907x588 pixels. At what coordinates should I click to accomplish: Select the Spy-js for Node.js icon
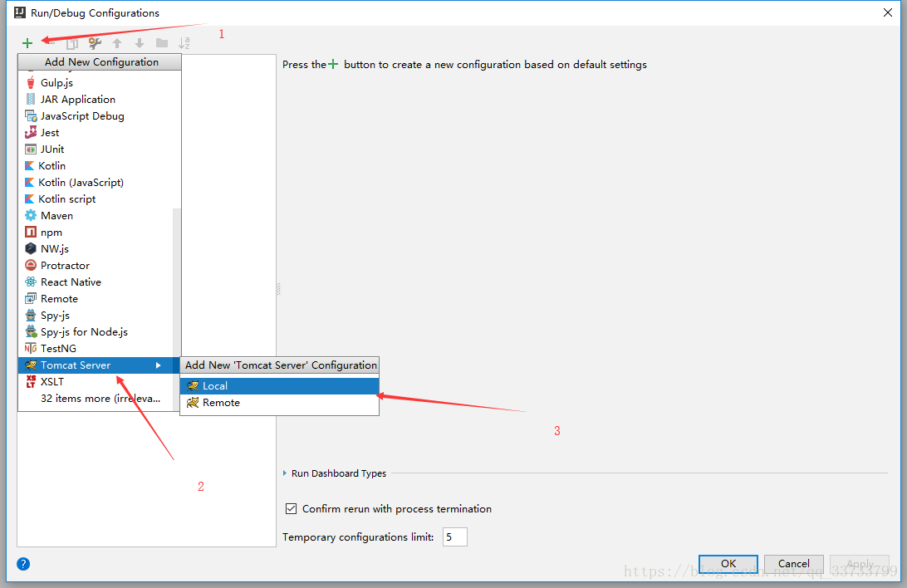coord(31,332)
